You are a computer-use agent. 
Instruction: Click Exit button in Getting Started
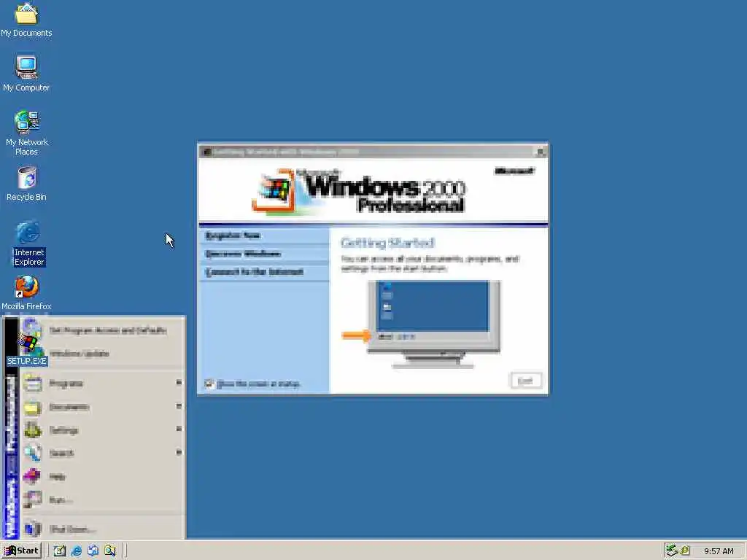coord(525,381)
